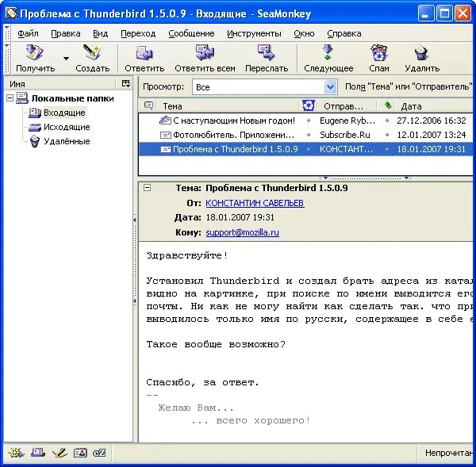Viewport: 476px width, 467px height.
Task: Select the Локальные папки account
Action: click(72, 98)
